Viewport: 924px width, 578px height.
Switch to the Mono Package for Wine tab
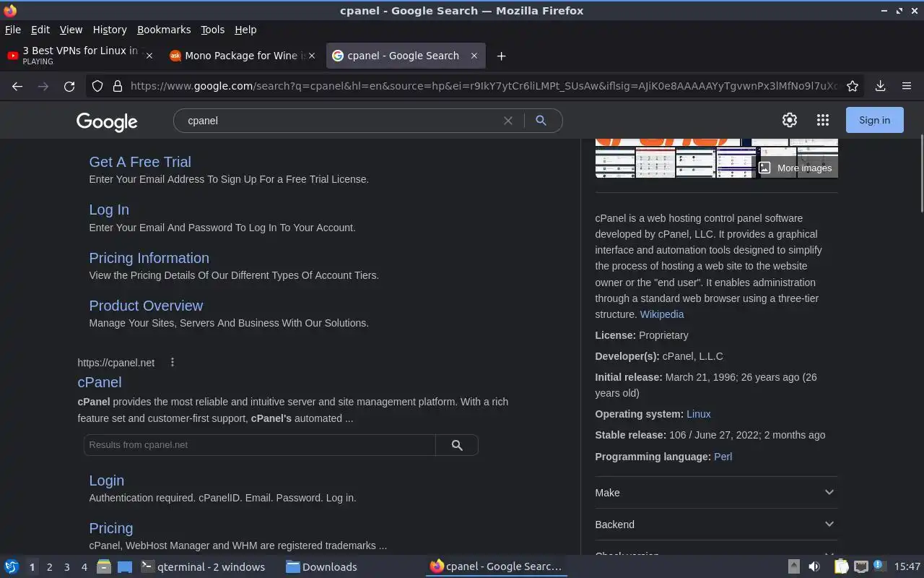[x=243, y=56]
